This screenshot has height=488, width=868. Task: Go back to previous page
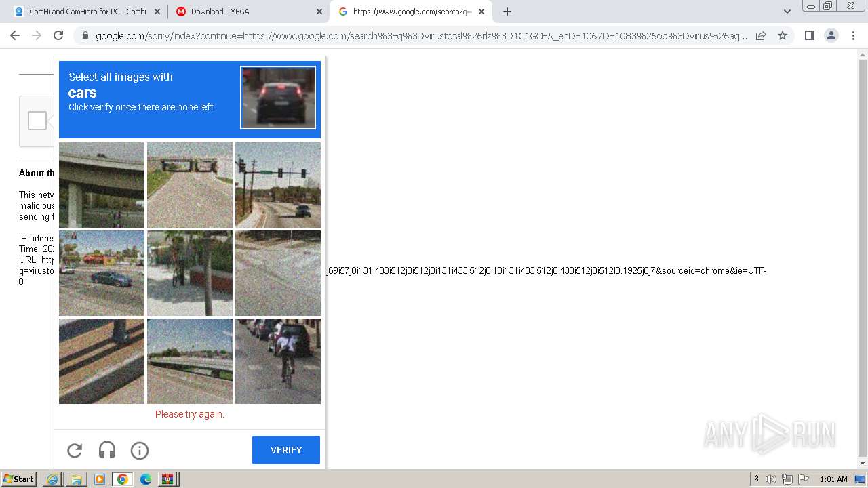tap(15, 35)
